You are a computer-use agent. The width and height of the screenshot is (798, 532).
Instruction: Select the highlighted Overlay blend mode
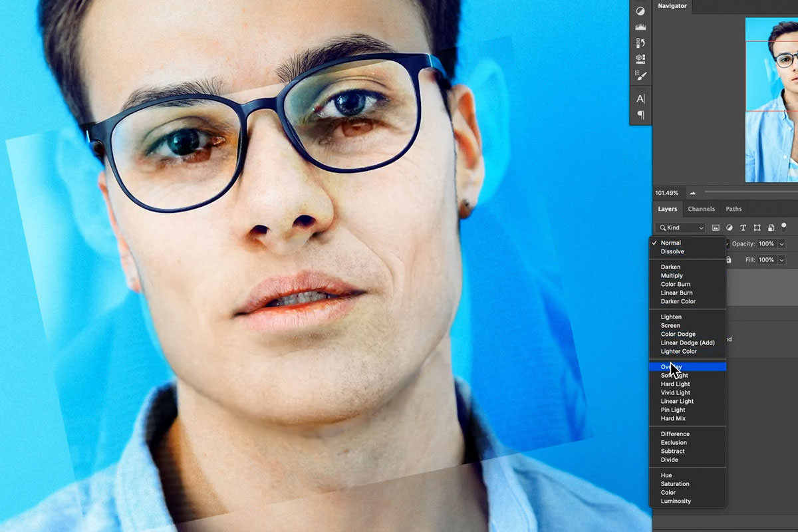point(688,366)
